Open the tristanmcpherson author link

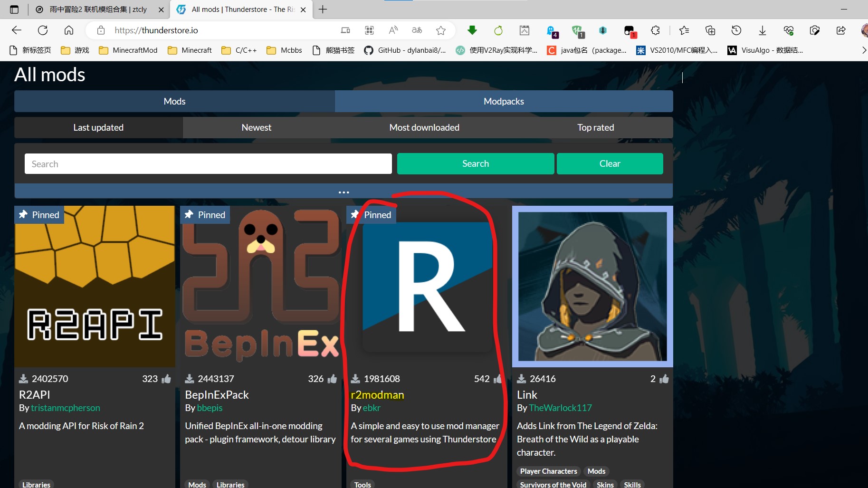pyautogui.click(x=66, y=408)
